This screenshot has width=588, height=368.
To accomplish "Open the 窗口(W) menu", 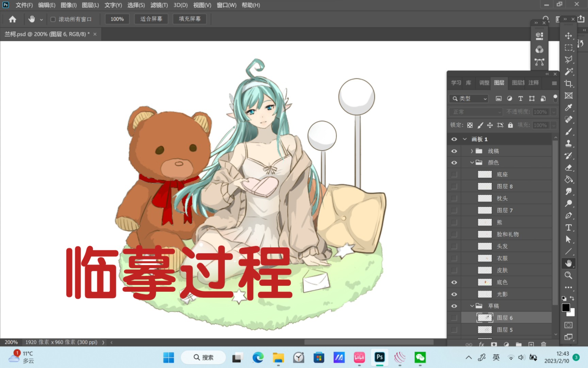I will [227, 5].
